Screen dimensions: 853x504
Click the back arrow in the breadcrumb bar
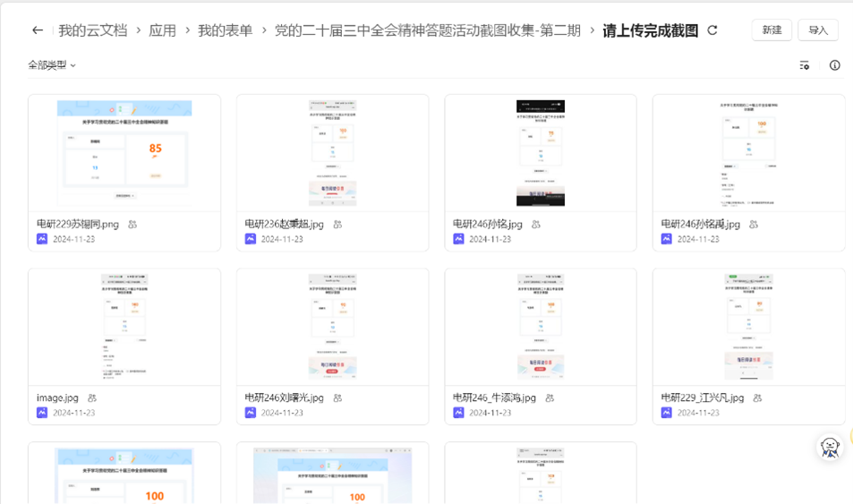coord(37,30)
